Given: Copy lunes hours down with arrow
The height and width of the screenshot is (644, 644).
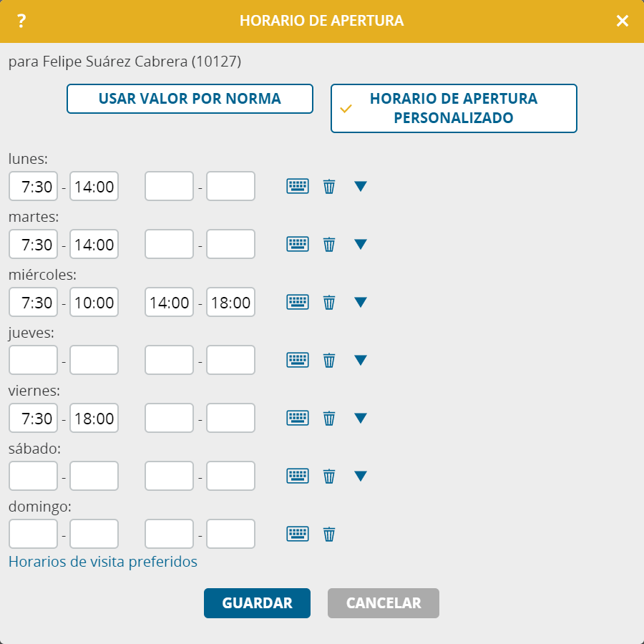Looking at the screenshot, I should pyautogui.click(x=360, y=187).
